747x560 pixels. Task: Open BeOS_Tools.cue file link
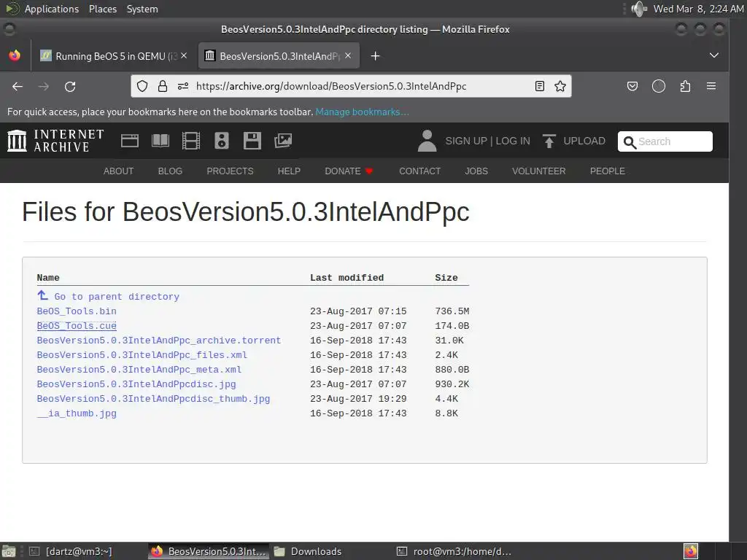click(x=77, y=326)
